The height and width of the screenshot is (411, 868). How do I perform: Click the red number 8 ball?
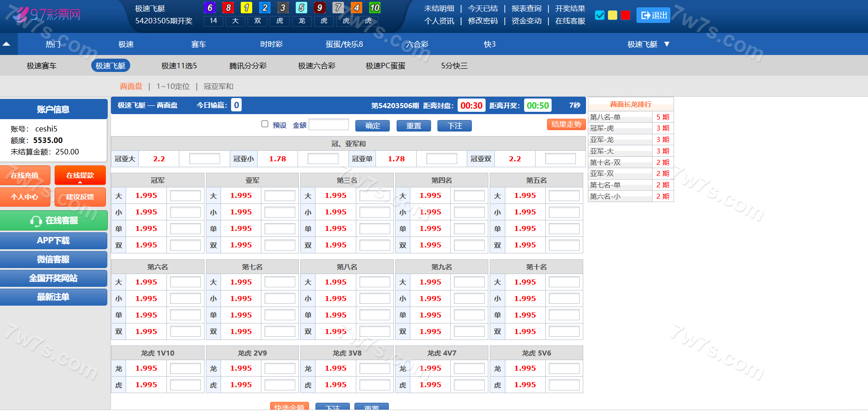point(228,8)
